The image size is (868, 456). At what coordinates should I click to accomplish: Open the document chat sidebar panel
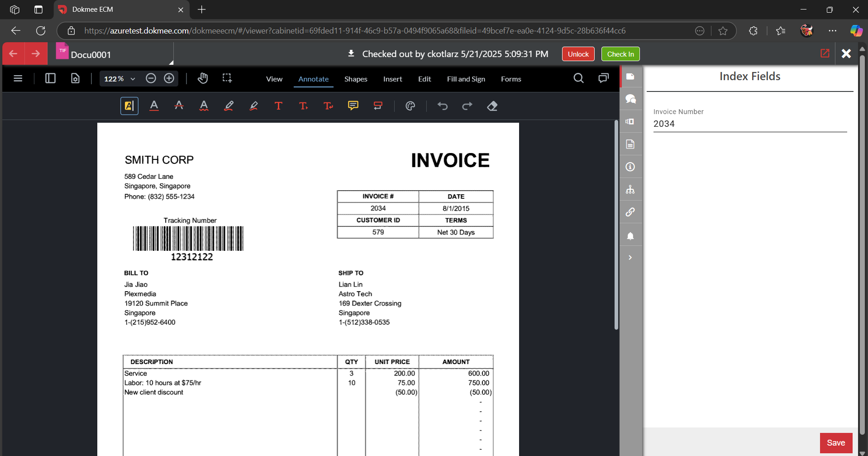tap(630, 99)
